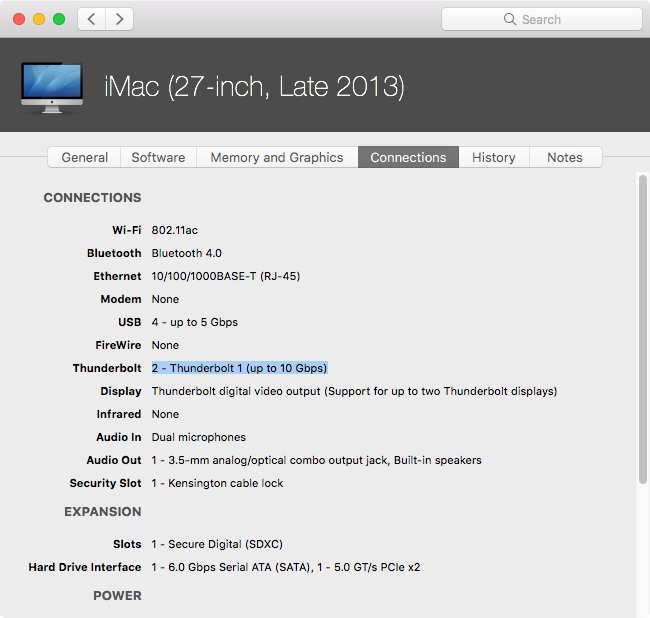Click the CONNECTIONS section heading
Image resolution: width=650 pixels, height=618 pixels.
pos(92,198)
